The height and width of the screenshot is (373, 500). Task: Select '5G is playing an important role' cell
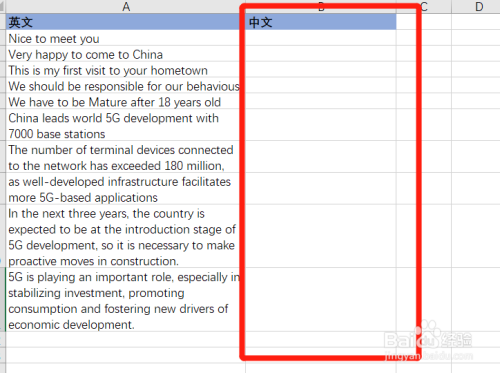tap(126, 300)
